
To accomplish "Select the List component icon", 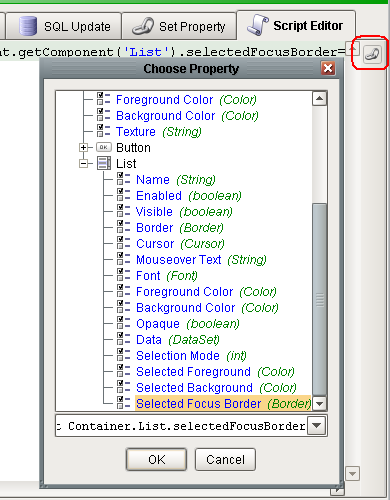I will pyautogui.click(x=104, y=163).
